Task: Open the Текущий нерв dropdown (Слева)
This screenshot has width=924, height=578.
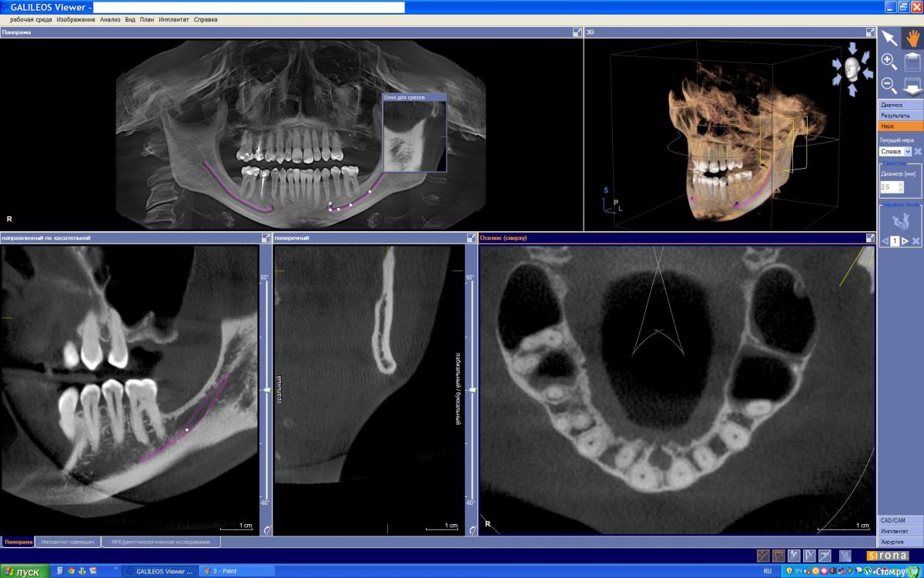Action: click(907, 152)
